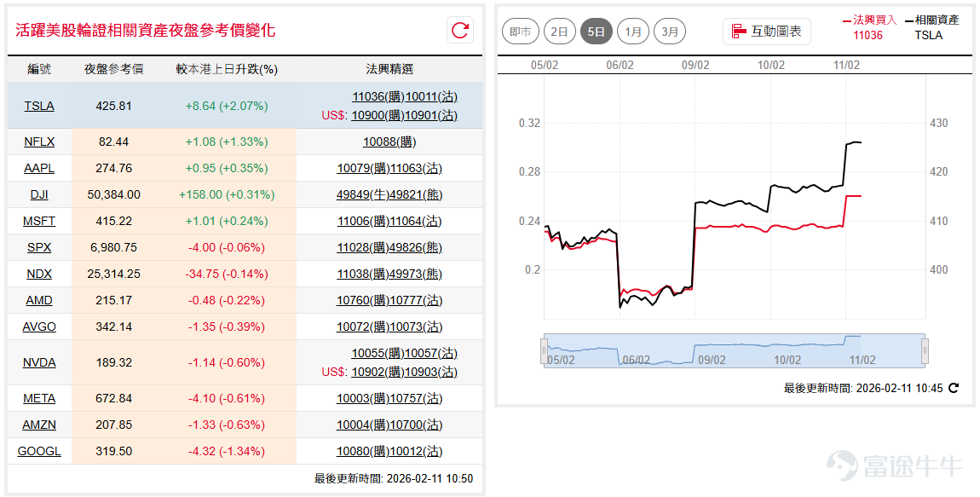Open warrant 10055(購) for NVDA
This screenshot has width=980, height=497.
tap(378, 353)
